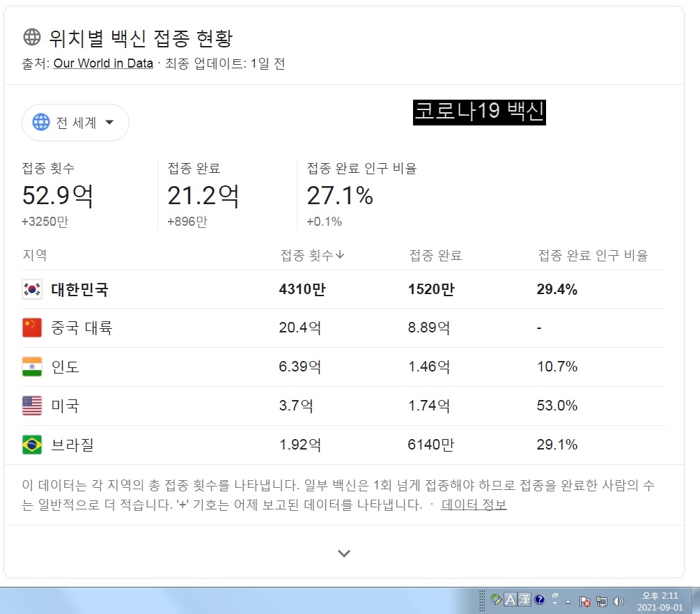Screen dimensions: 700x614
Task: Click the 53.0% value for 미국
Action: tap(557, 406)
